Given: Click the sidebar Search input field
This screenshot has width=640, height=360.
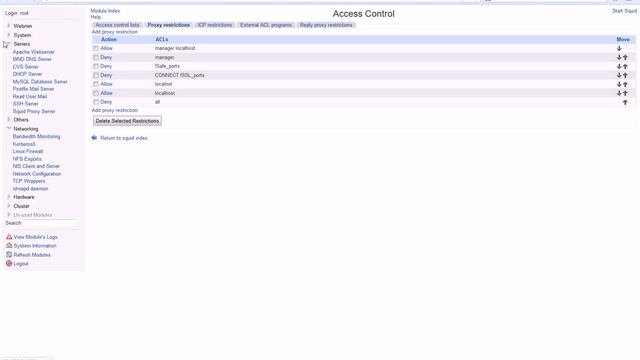Looking at the screenshot, I should click(48, 223).
